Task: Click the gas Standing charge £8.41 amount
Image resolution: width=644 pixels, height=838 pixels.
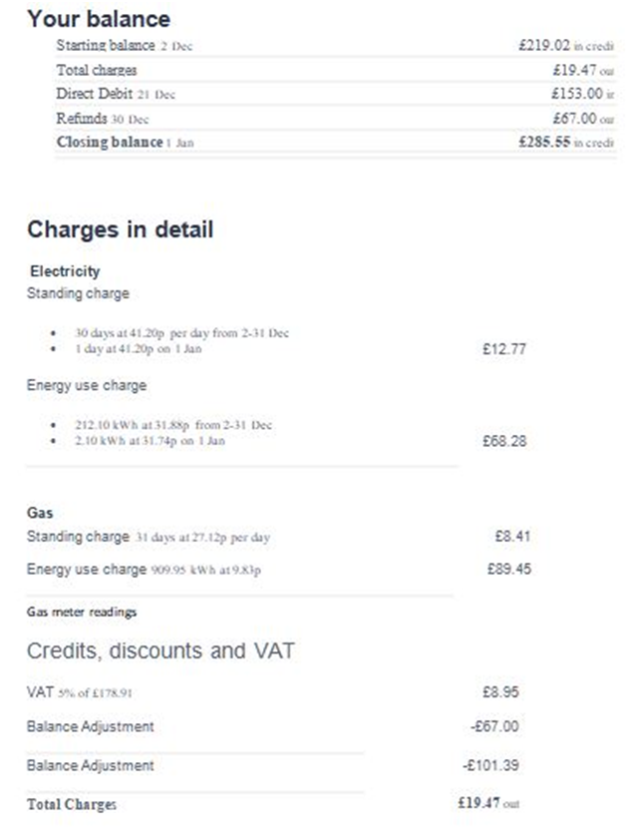Action: 512,536
